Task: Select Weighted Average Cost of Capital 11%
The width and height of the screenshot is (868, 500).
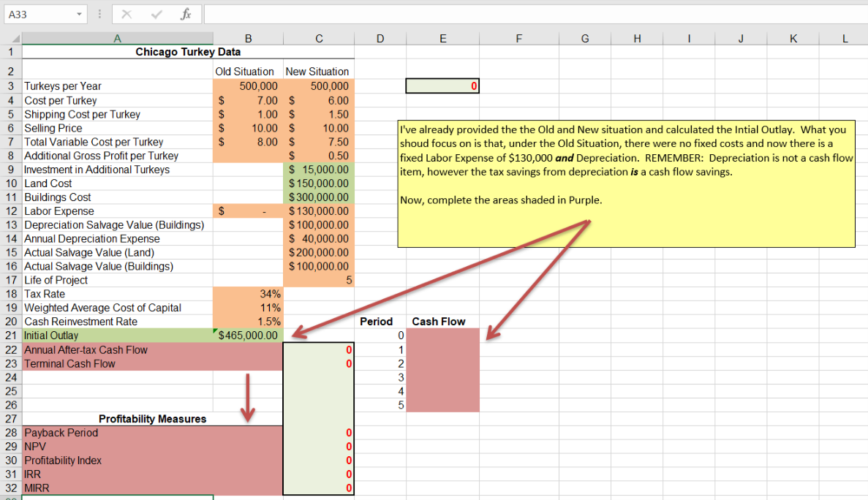Action: click(248, 308)
